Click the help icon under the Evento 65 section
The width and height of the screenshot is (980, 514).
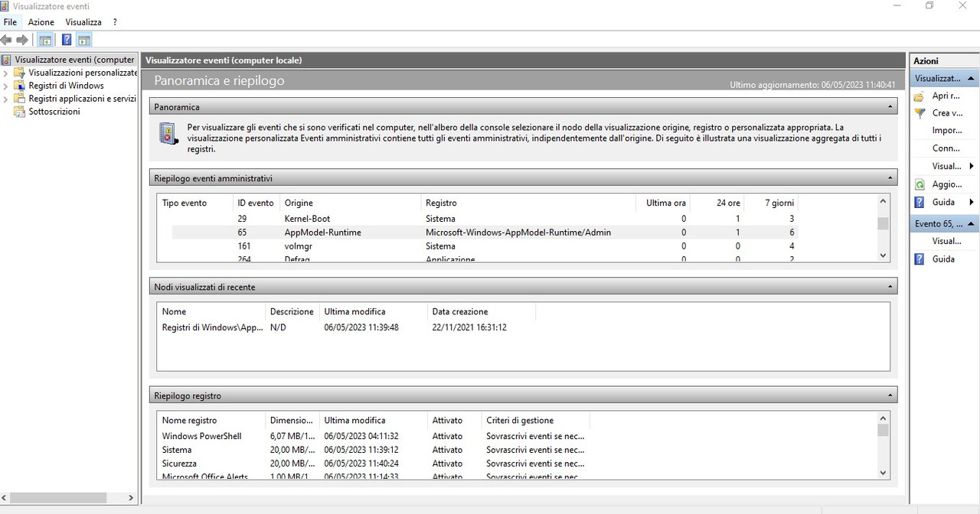click(x=920, y=259)
